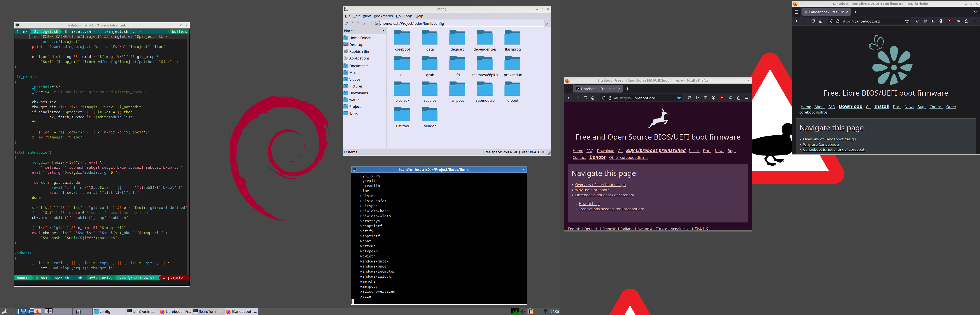Open Extensions puzzle icon in Libreboot Firefox window

(x=739, y=98)
